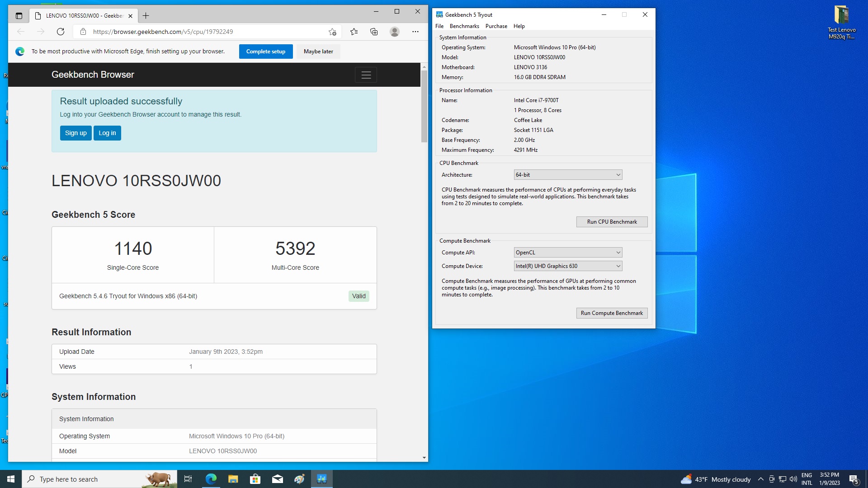Add this page to favorites

point(332,32)
